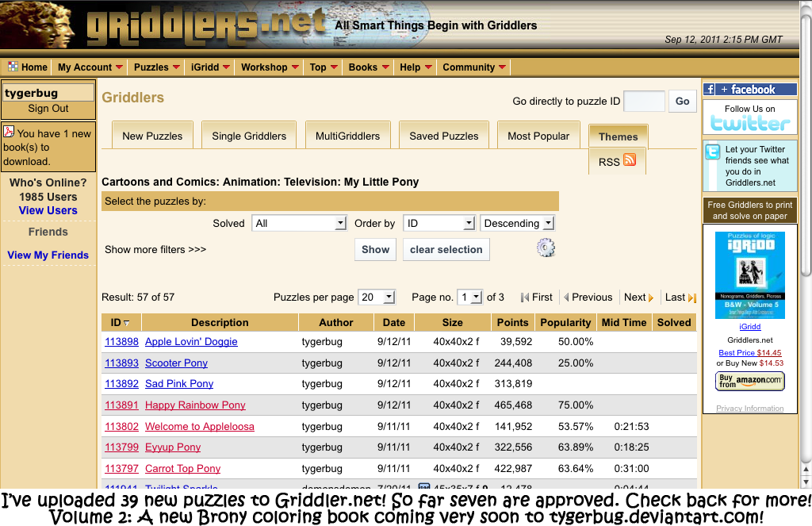Screen dimensions: 812x526
Task: Switch to the Single Griddlers tab
Action: point(249,136)
